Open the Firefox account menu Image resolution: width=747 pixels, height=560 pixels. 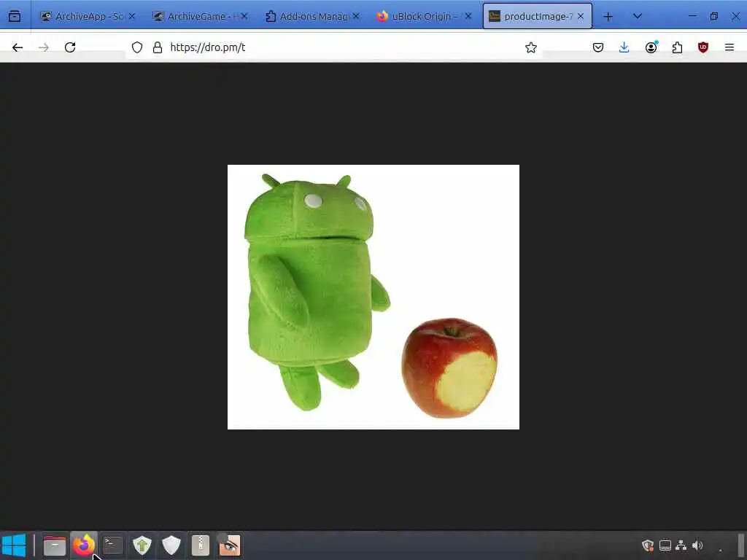[x=651, y=47]
